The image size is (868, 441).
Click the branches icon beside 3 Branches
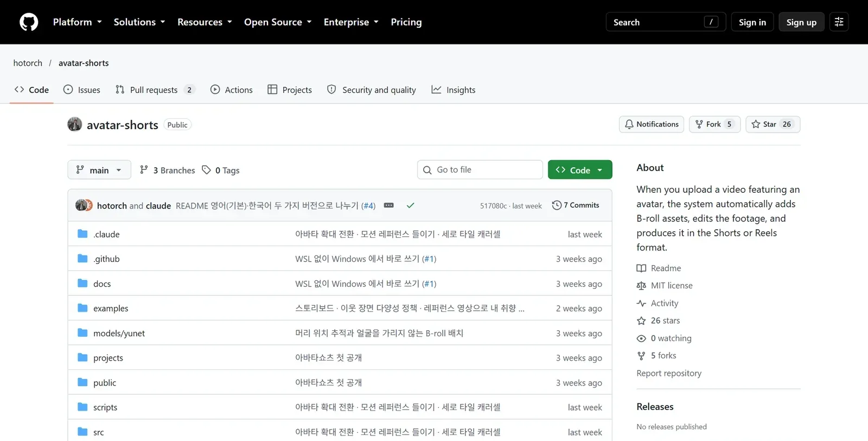pyautogui.click(x=144, y=170)
